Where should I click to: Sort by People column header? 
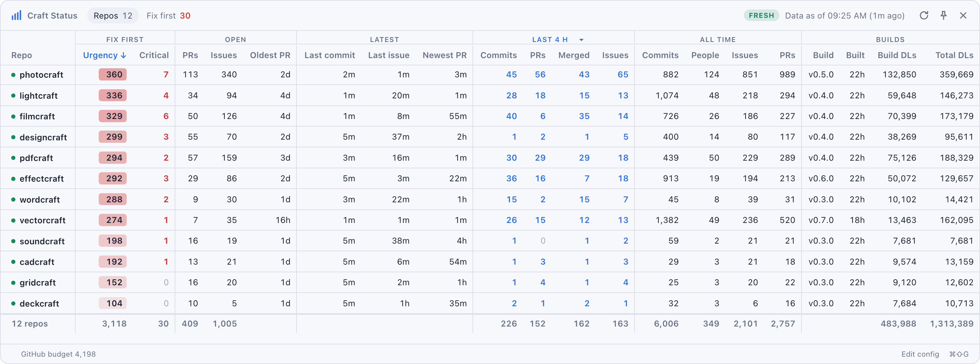pos(705,55)
